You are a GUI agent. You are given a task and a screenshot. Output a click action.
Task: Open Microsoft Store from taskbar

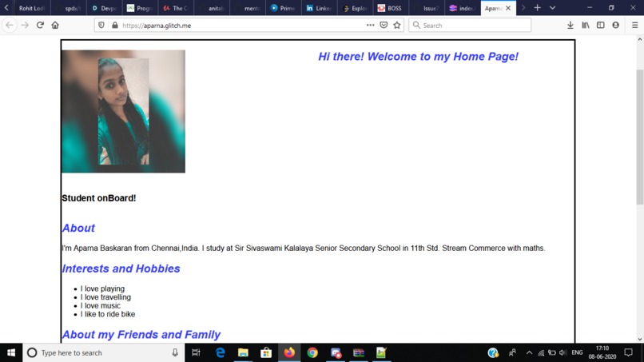click(x=266, y=352)
